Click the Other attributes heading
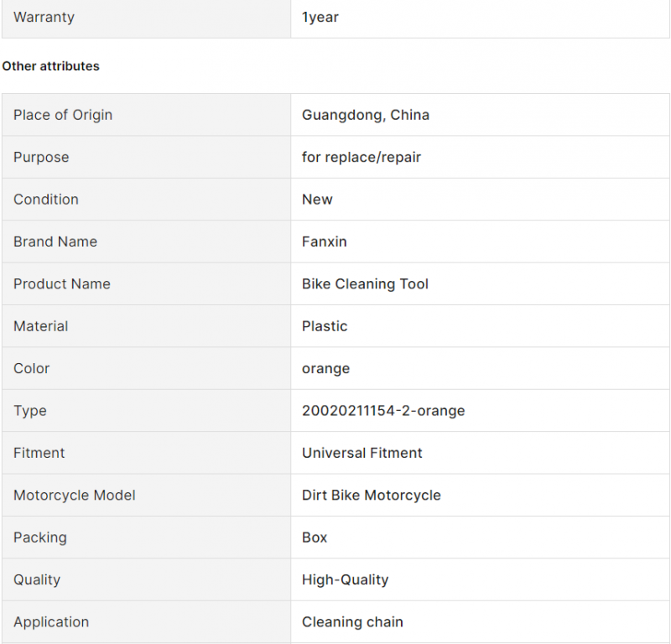The image size is (671, 644). tap(50, 66)
